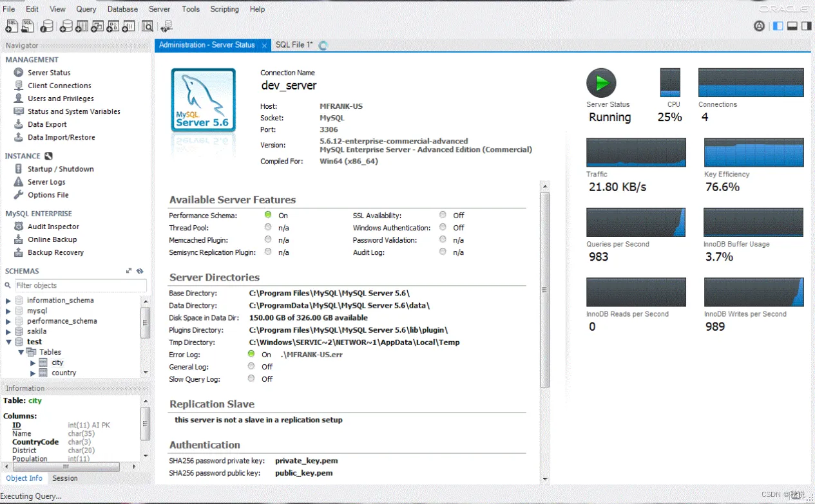Click the General Log Off indicator
The image size is (815, 504).
coord(251,366)
